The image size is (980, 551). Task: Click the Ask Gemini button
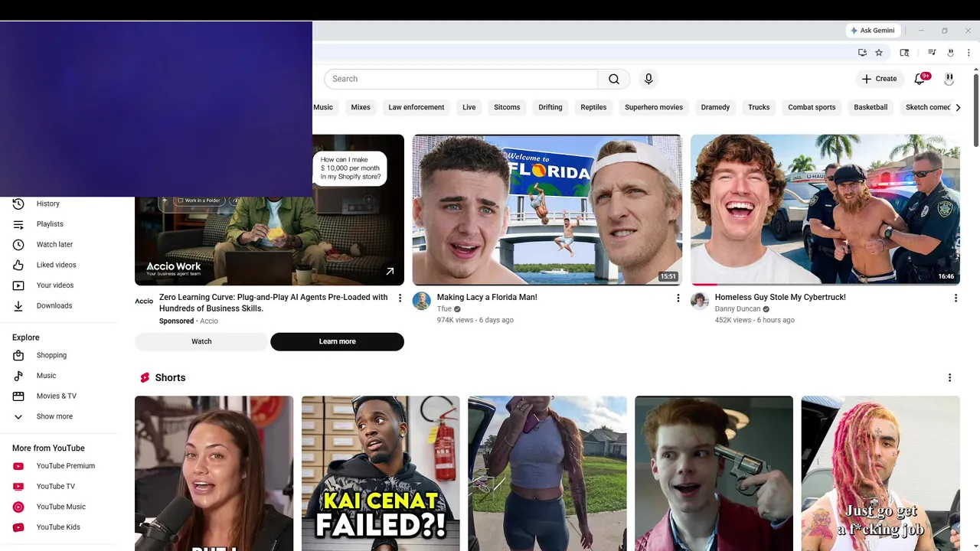point(873,31)
